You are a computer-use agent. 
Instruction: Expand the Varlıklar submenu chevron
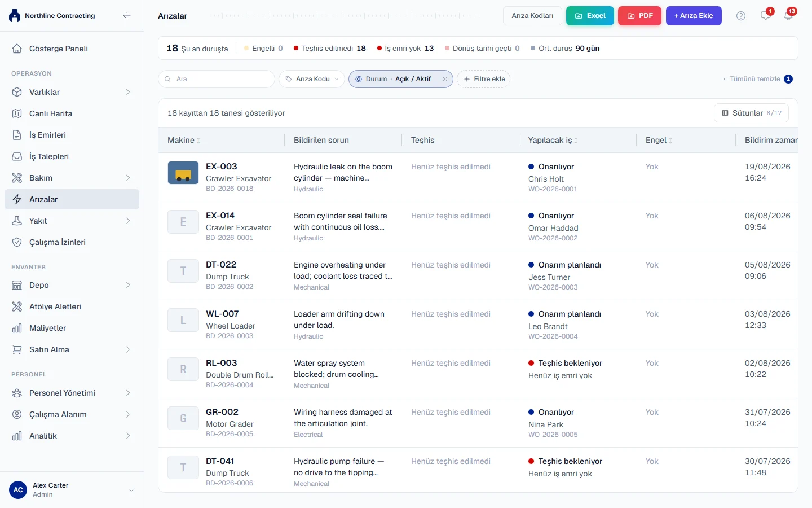pos(128,92)
